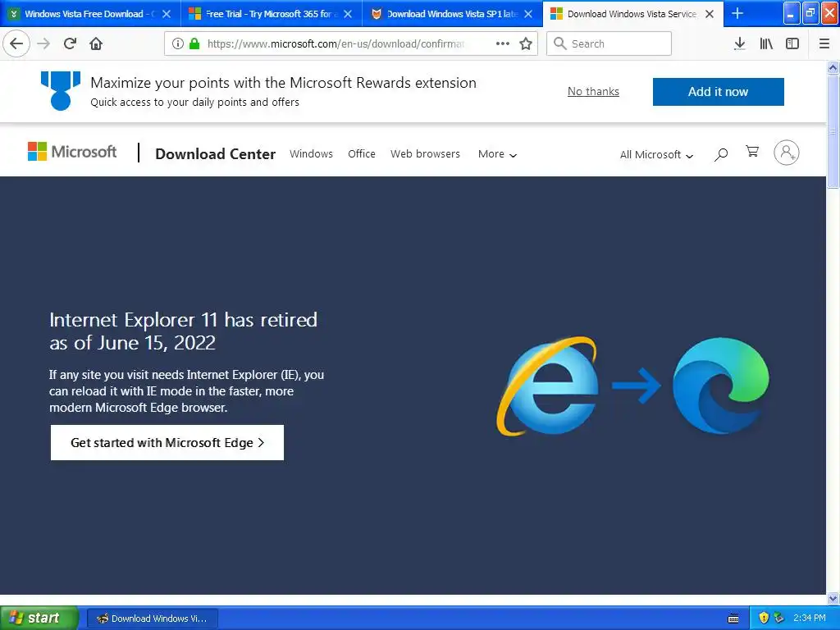Click the page scrollbar up arrow
This screenshot has width=840, height=630.
point(833,68)
